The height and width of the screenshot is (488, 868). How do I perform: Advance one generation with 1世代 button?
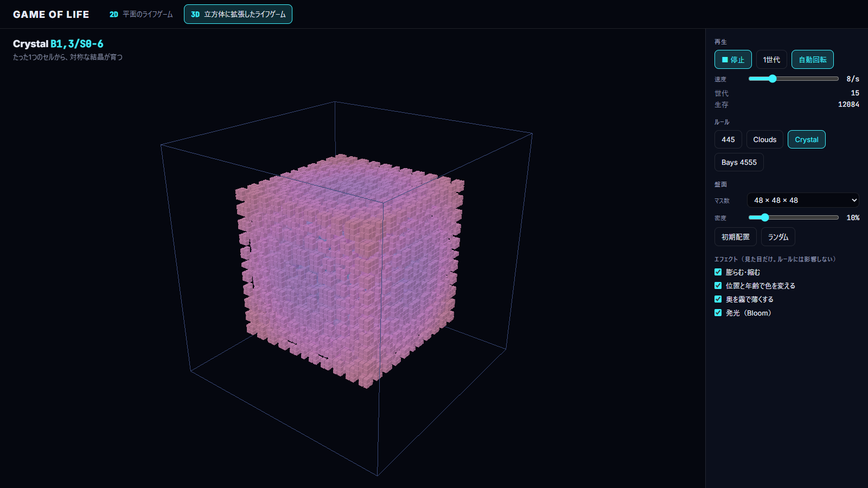click(771, 60)
